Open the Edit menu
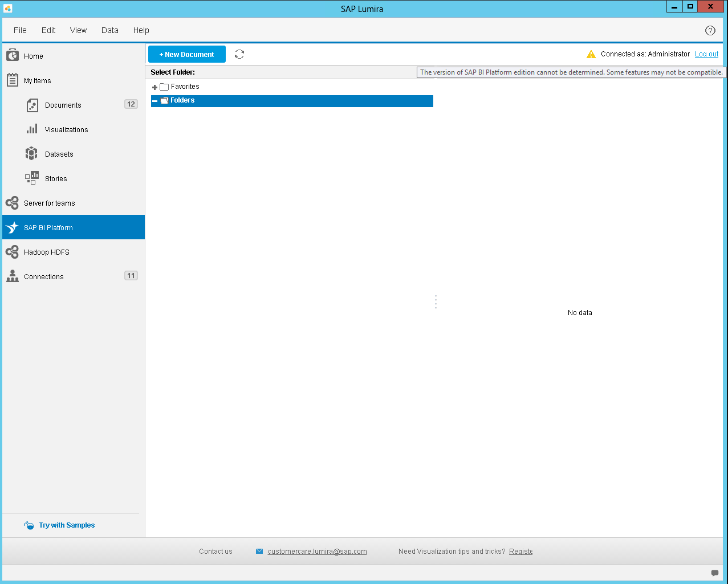 [x=48, y=30]
